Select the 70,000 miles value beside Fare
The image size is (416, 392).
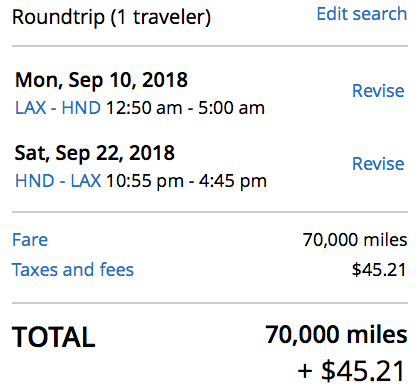pyautogui.click(x=355, y=240)
